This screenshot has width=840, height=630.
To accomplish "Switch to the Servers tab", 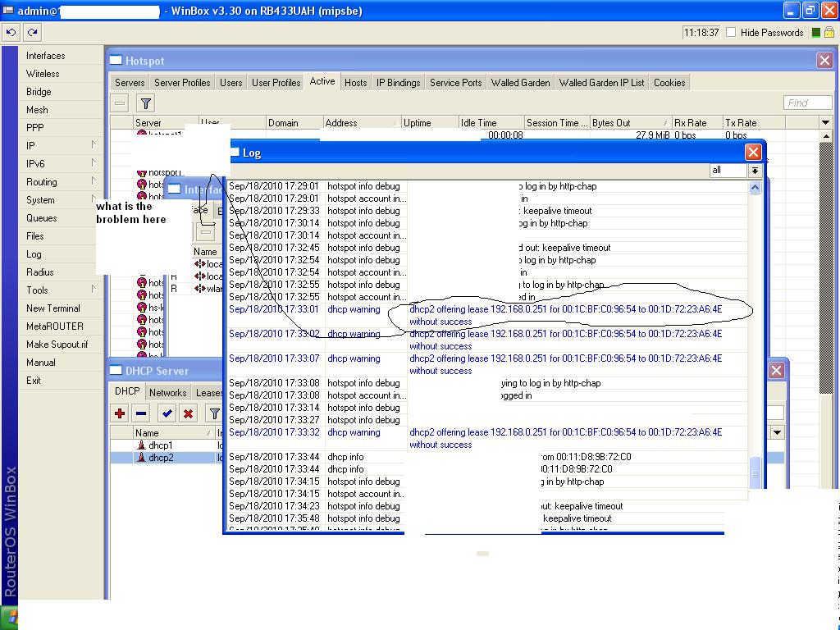I will [x=130, y=83].
